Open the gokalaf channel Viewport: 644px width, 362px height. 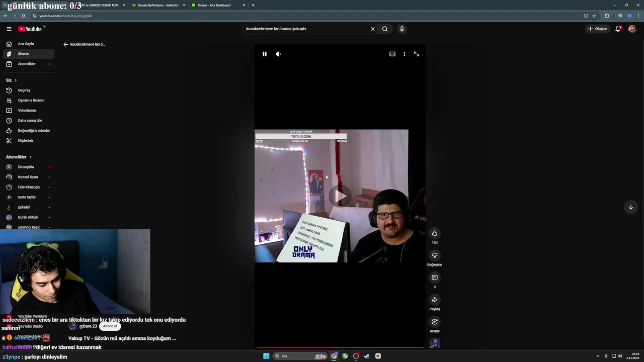click(28, 207)
